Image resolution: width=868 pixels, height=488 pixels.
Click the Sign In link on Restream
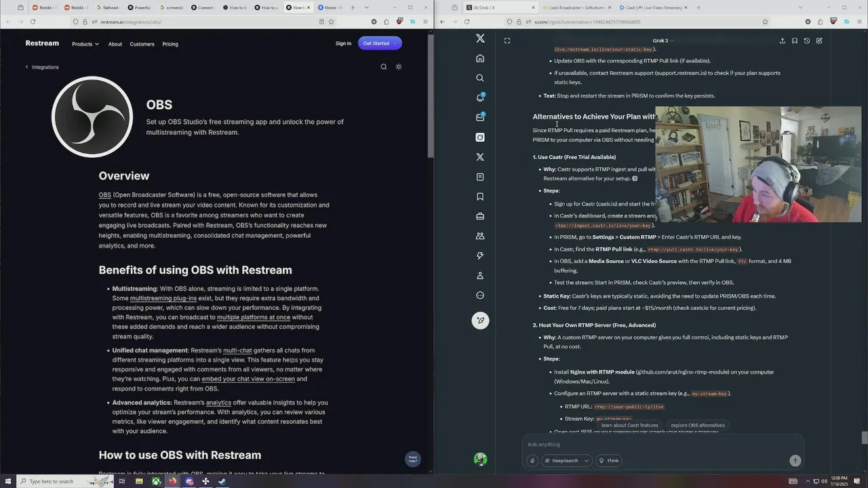click(x=343, y=43)
